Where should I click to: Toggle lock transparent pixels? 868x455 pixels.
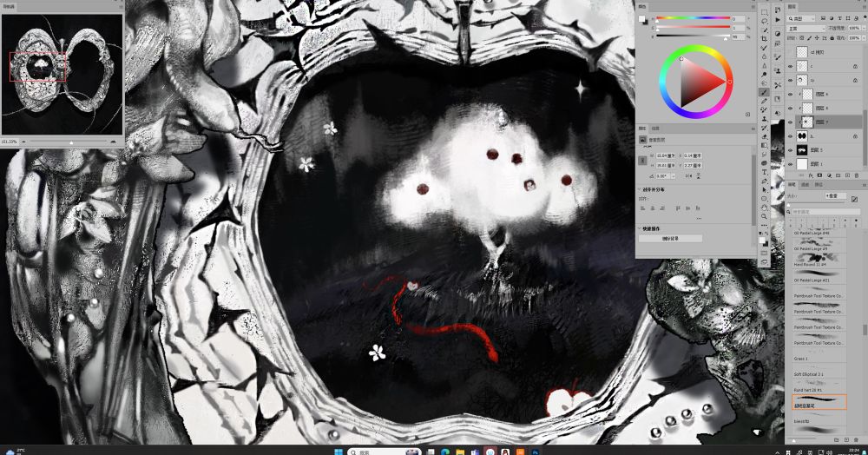click(x=801, y=37)
